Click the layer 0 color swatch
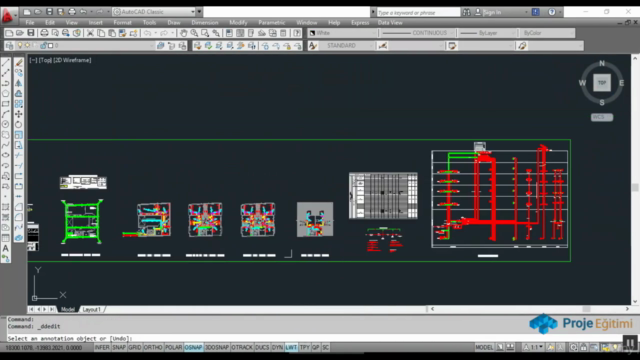 51,46
